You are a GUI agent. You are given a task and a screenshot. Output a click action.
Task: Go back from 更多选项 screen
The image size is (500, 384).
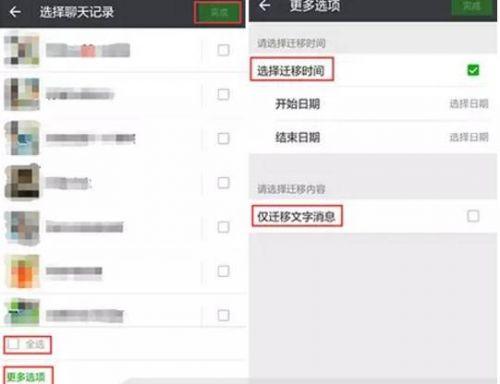265,5
